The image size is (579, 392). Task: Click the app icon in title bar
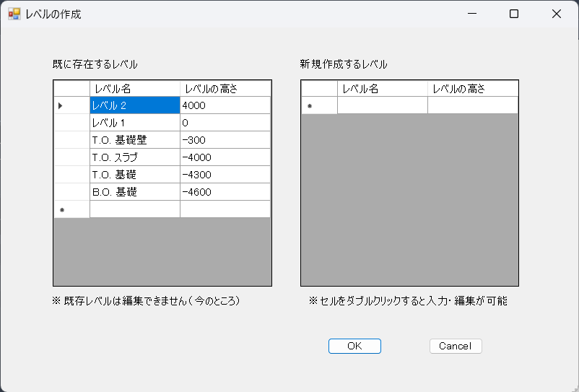click(x=14, y=14)
